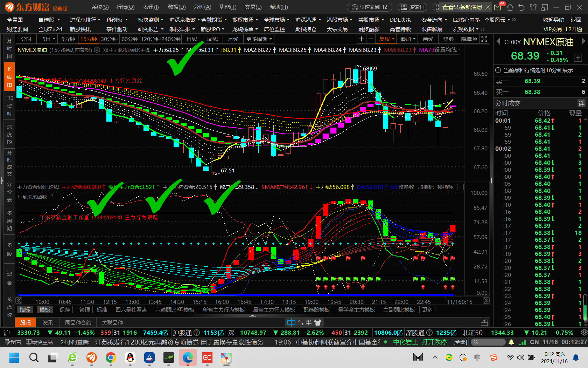The image size is (588, 368).
Task: Open 详 detail icon in 分时成交 header
Action: click(581, 103)
